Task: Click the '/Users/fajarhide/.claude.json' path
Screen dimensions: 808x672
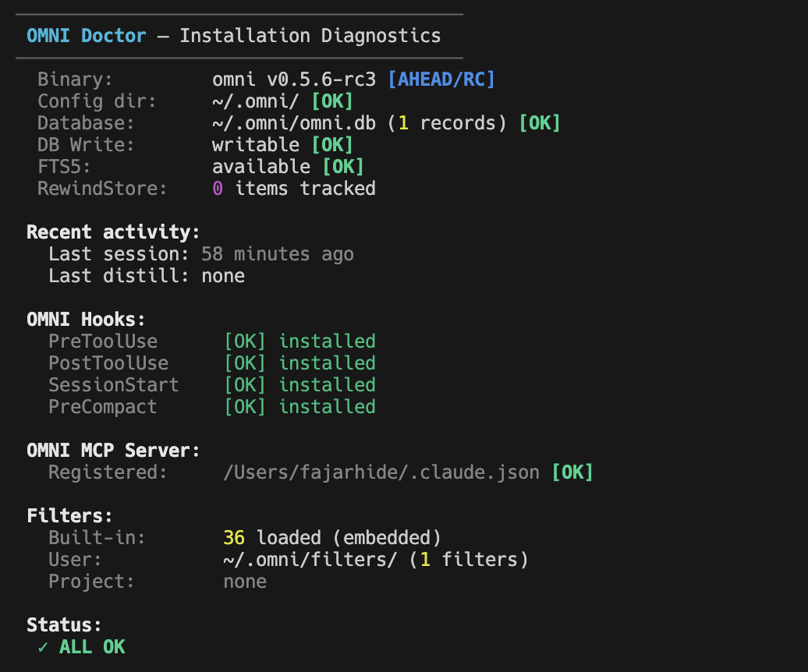Action: (x=381, y=472)
